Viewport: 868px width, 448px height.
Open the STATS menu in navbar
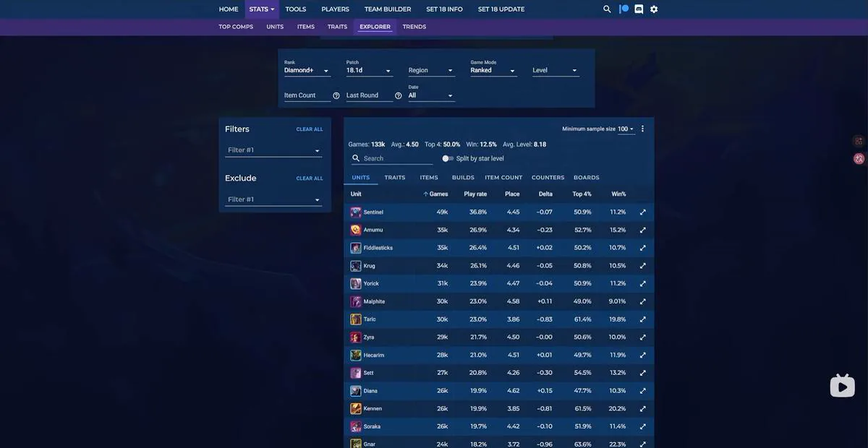[262, 9]
